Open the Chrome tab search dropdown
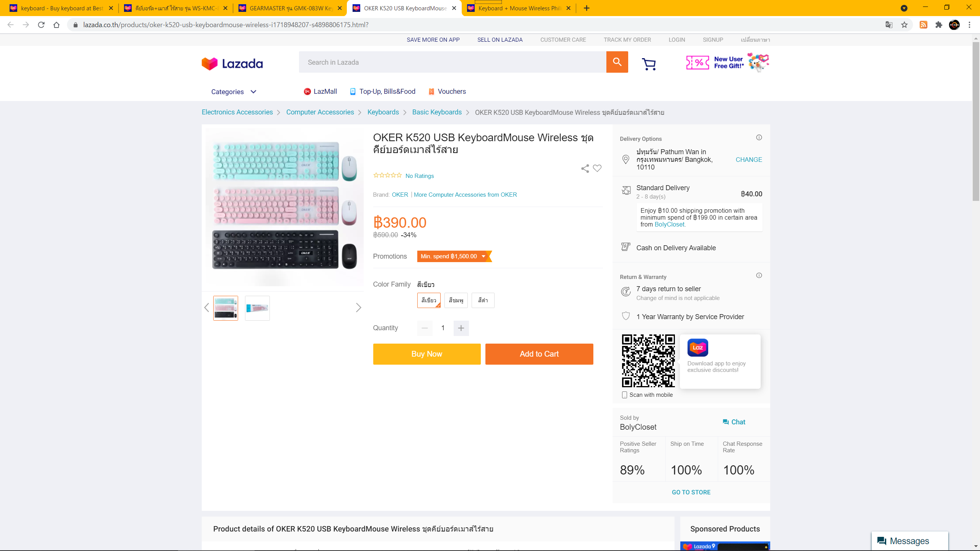 point(904,8)
